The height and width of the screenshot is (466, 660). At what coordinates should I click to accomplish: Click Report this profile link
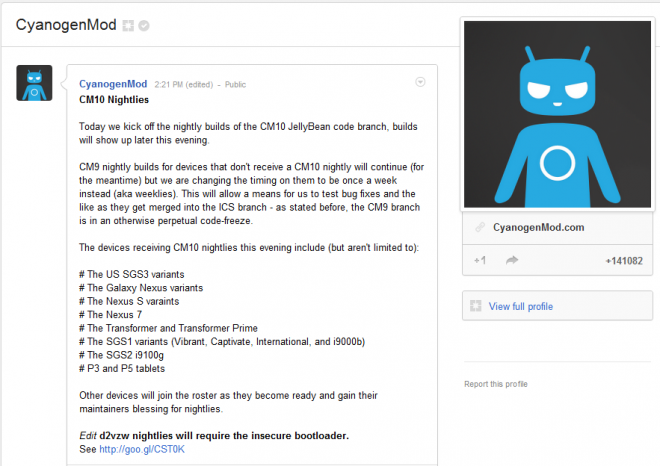496,384
